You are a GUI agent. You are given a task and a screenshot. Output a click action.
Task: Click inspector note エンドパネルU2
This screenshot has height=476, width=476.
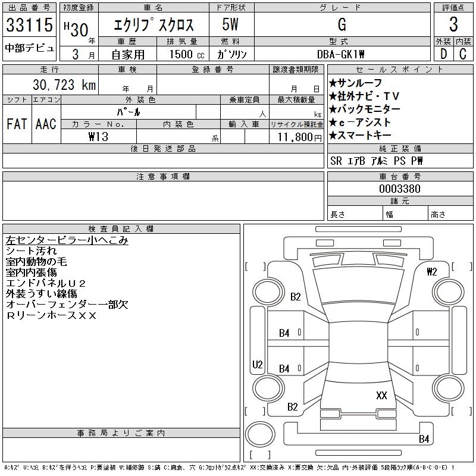pos(46,283)
